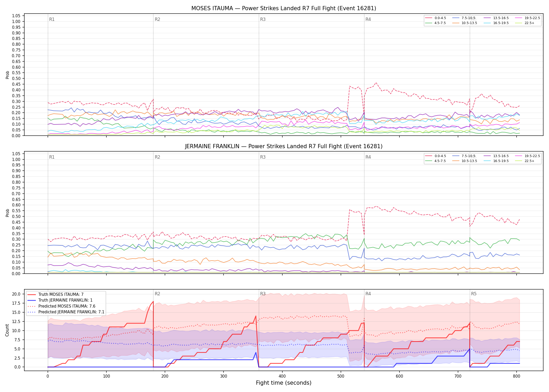Click the 0.50 tick label in Jermaine Franklin chart
The width and height of the screenshot is (549, 392).
[x=16, y=217]
